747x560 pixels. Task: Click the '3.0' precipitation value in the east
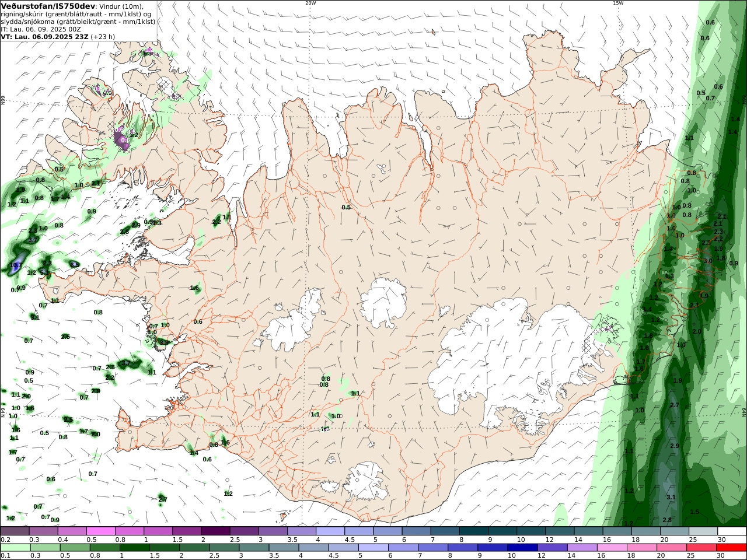click(x=708, y=261)
